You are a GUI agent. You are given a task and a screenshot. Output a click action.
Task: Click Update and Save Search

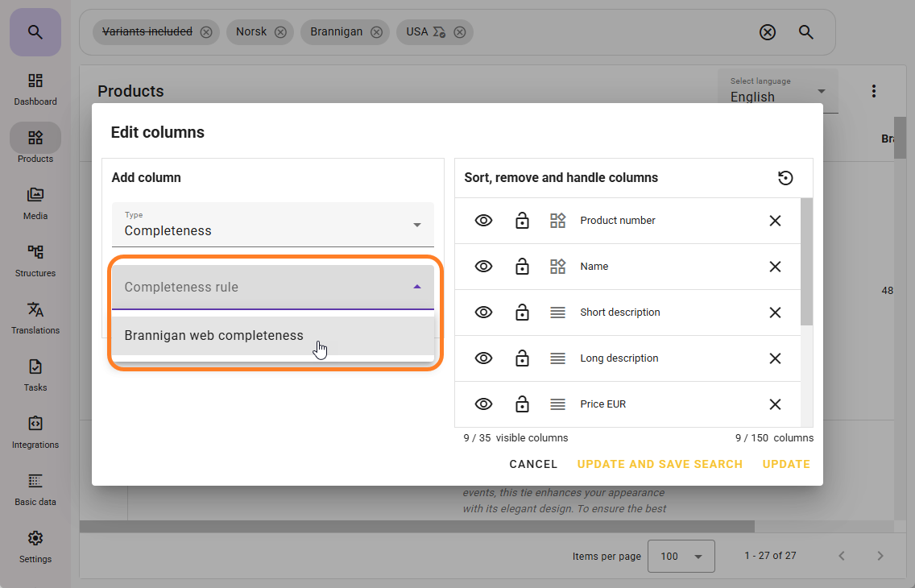[x=660, y=464]
